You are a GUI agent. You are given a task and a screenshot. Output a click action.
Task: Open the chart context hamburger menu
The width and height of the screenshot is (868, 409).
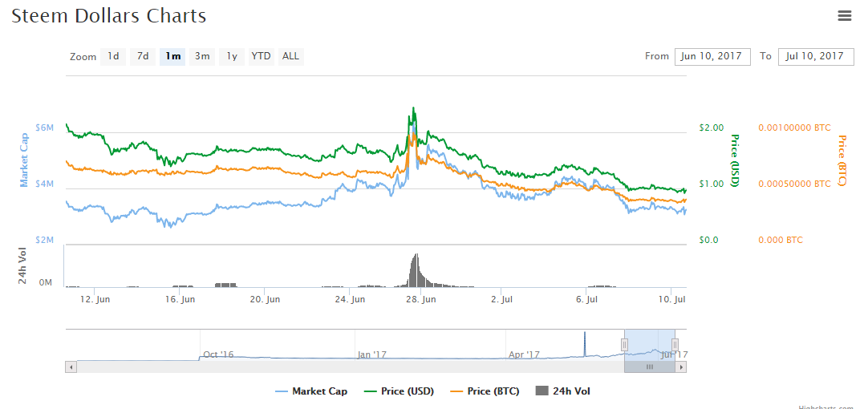click(844, 16)
